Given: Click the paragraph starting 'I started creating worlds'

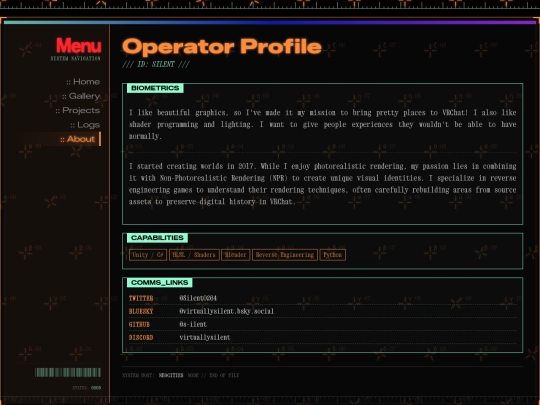Looking at the screenshot, I should [322, 184].
